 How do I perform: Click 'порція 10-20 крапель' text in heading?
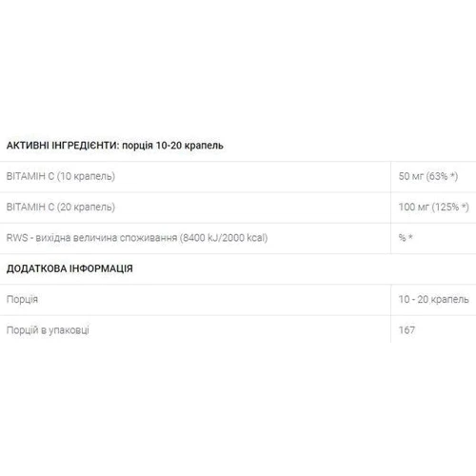172,146
